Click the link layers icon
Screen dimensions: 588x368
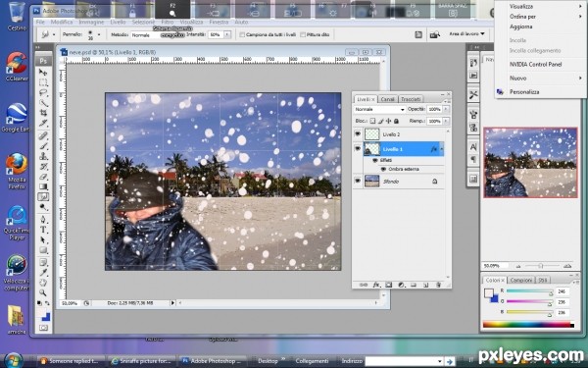(364, 285)
